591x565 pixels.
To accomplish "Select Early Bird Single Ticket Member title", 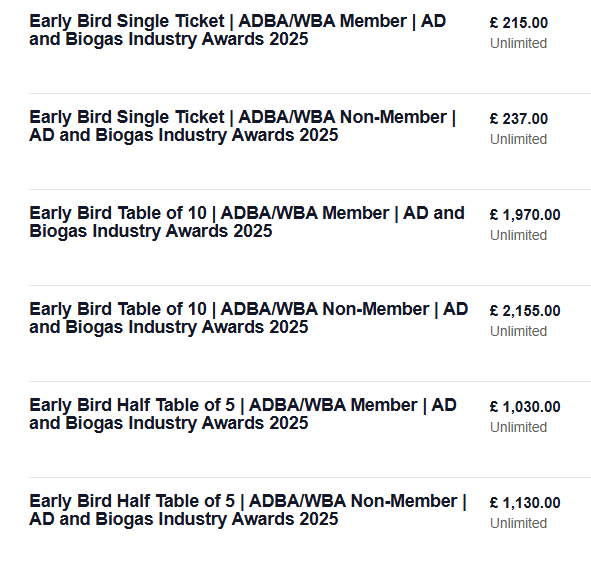I will pyautogui.click(x=237, y=30).
